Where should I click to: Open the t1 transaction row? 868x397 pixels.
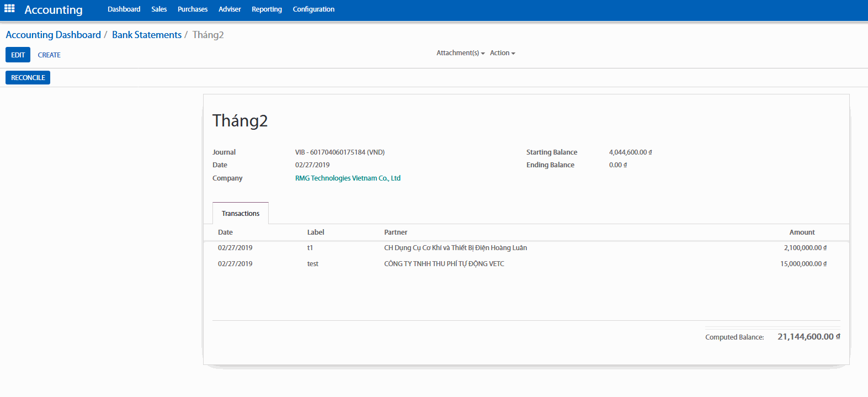455,248
